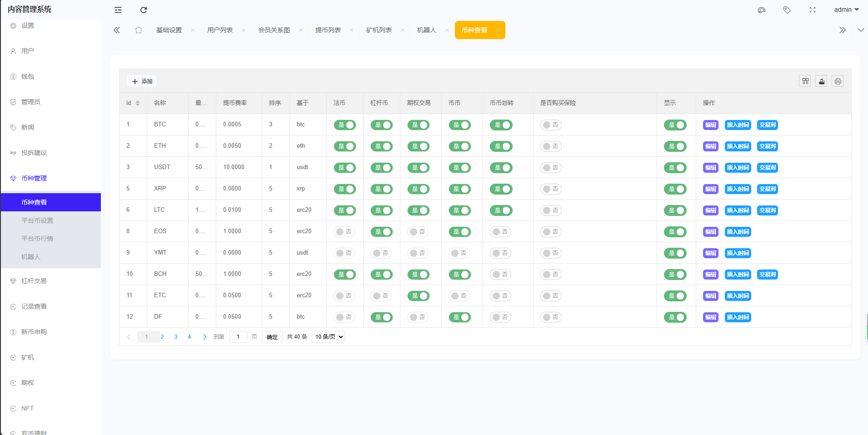Click 编辑 button for BTC row
Image resolution: width=868 pixels, height=435 pixels.
(711, 125)
